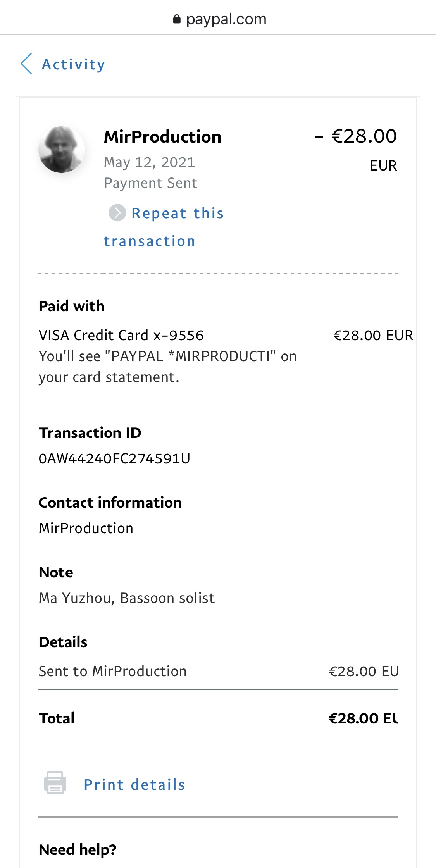Tap the bold Total amount €28.00
436x868 pixels.
point(363,718)
